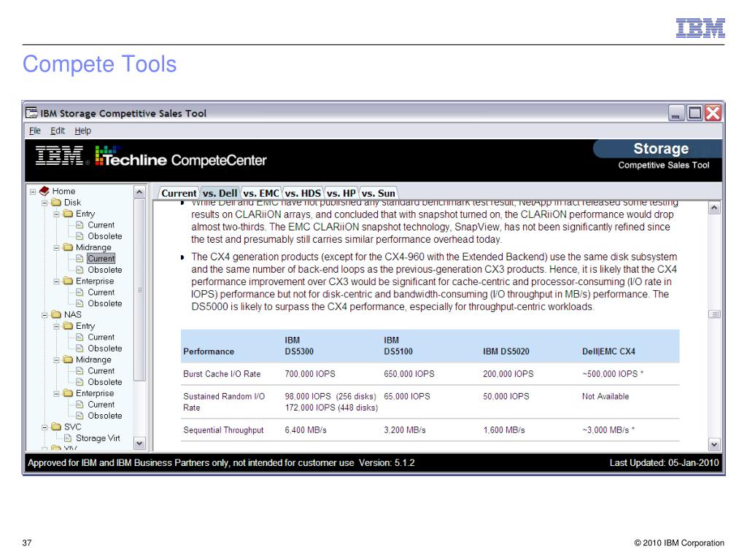
Task: Click the Home book icon in the tree
Action: pyautogui.click(x=44, y=191)
